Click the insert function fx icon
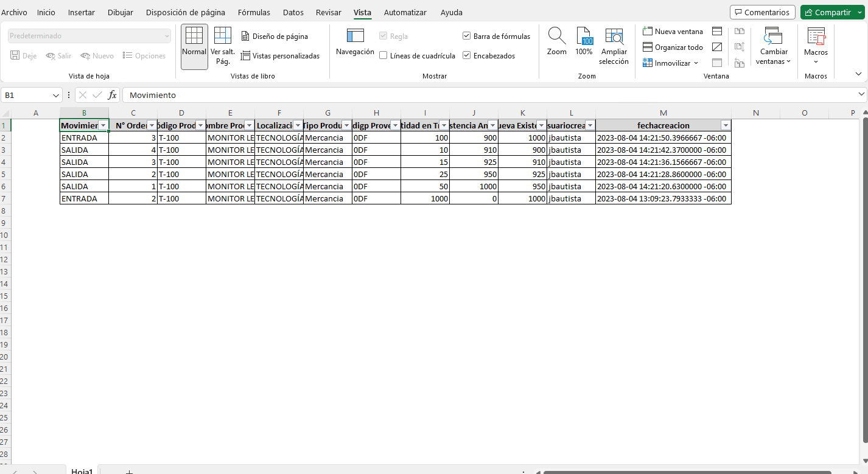 (x=112, y=95)
